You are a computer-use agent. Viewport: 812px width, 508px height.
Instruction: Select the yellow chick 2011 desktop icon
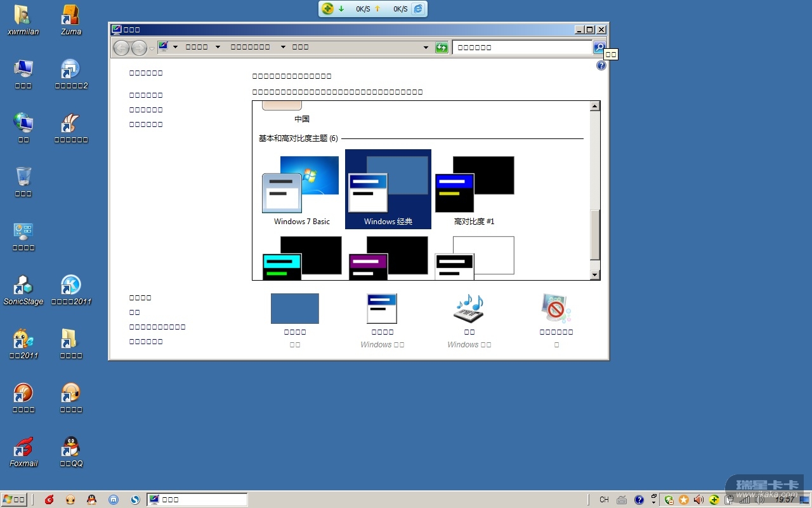tap(23, 344)
